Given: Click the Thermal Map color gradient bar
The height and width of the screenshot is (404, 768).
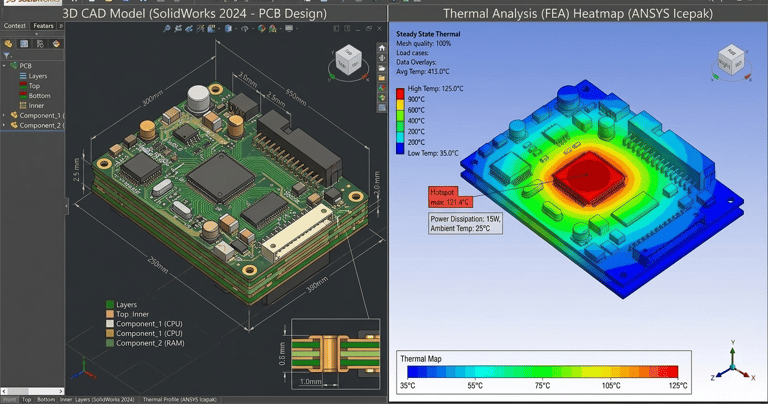Looking at the screenshot, I should (x=543, y=371).
